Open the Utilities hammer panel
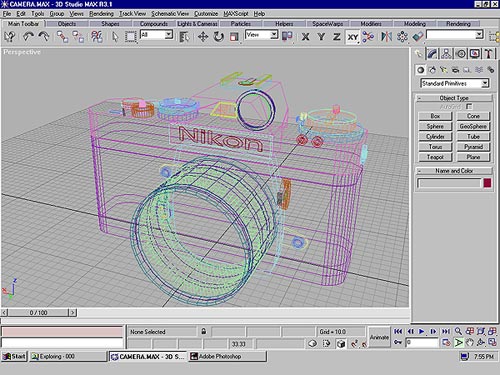 pos(489,54)
